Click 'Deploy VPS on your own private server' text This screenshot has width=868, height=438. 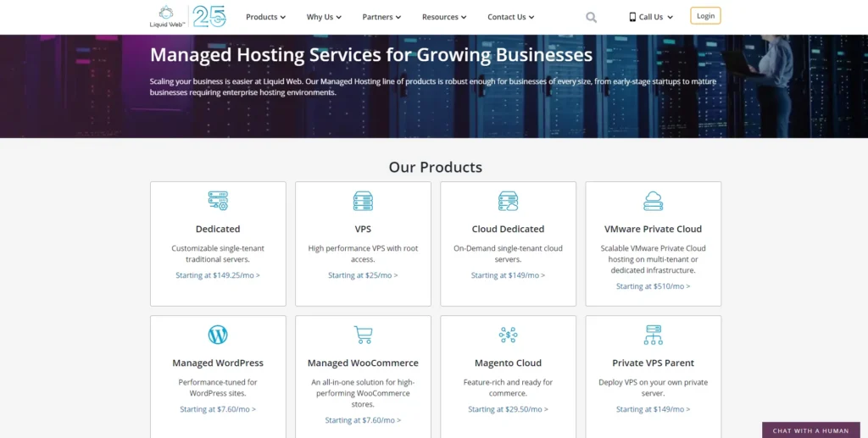pos(654,388)
